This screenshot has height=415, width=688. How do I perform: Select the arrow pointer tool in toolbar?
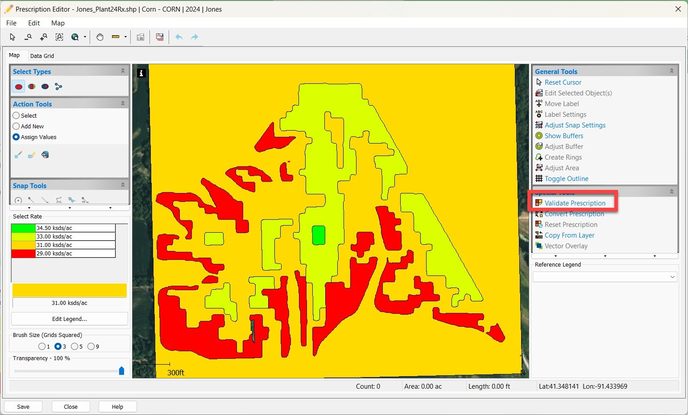(x=12, y=37)
